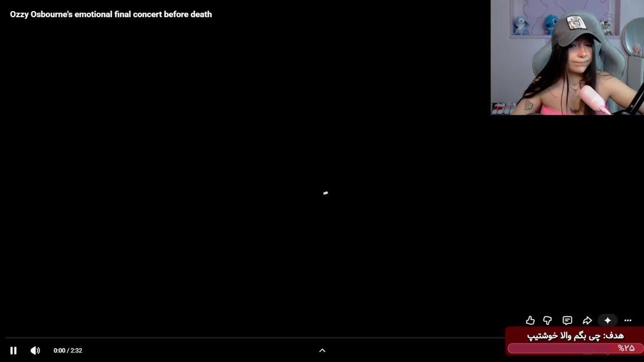Image resolution: width=644 pixels, height=362 pixels.
Task: Click the 0:00 / 2:32 time display
Action: (x=68, y=350)
